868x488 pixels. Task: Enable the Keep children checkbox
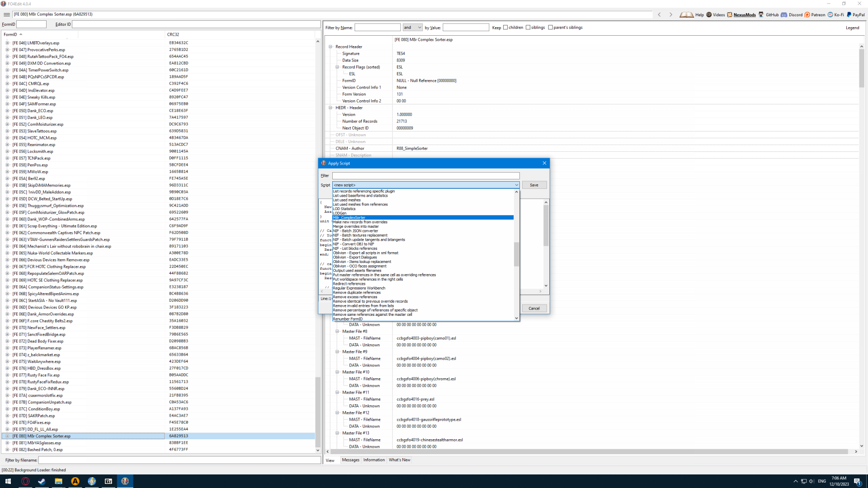click(x=505, y=28)
